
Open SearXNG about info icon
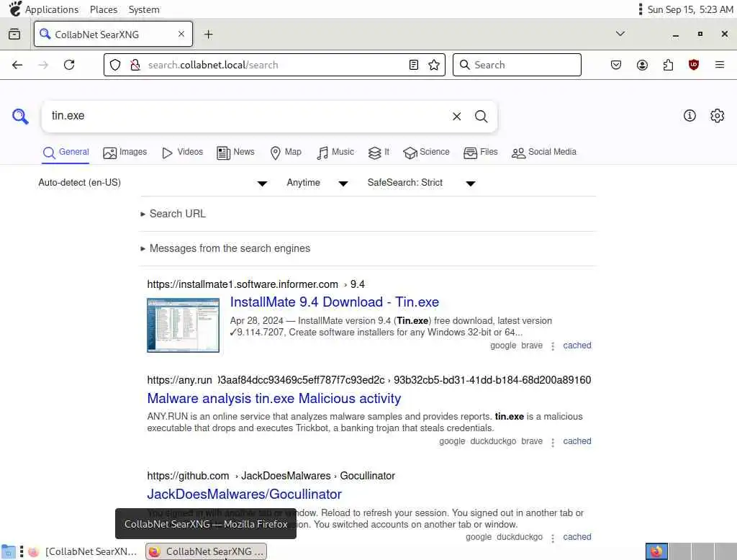tap(689, 116)
